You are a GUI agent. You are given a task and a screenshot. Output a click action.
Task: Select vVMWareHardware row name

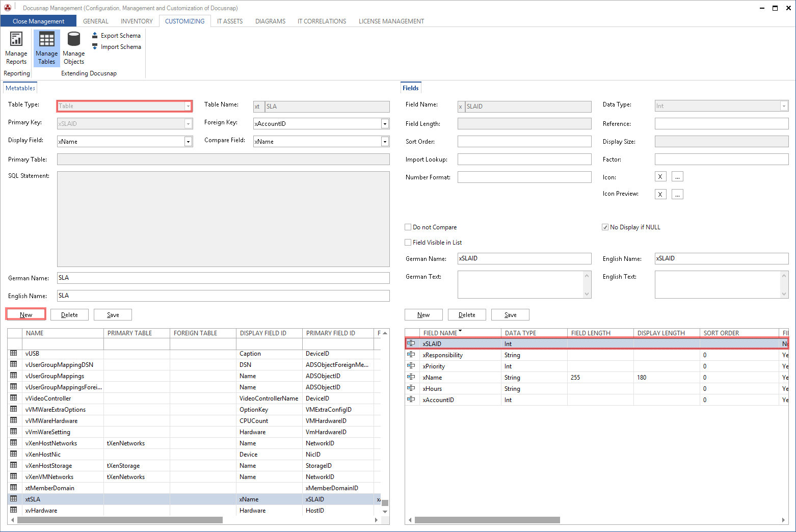[51, 420]
